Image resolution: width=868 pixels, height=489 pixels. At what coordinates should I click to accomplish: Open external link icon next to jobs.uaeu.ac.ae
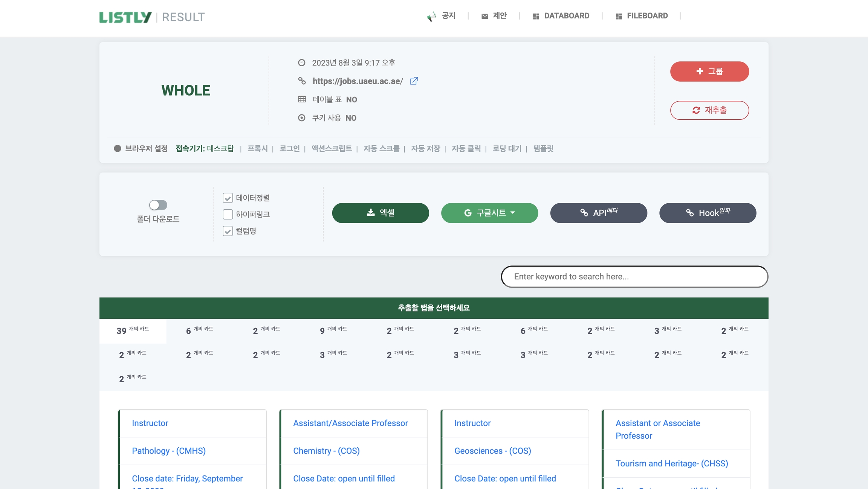(414, 81)
